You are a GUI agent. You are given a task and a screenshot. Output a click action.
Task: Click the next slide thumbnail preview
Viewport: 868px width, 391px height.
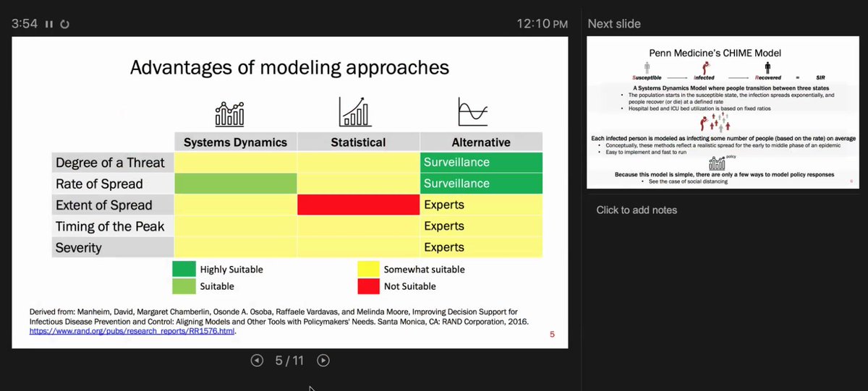click(723, 112)
